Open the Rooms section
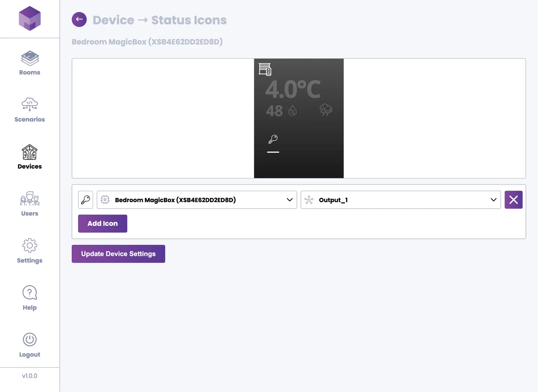Image resolution: width=538 pixels, height=392 pixels. [30, 63]
